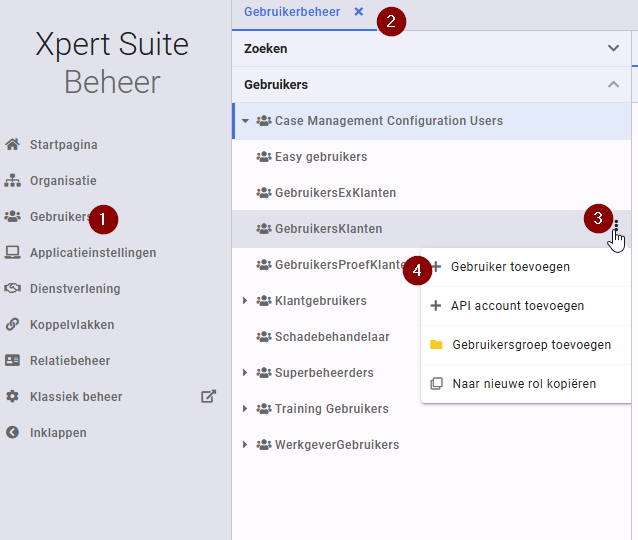The height and width of the screenshot is (540, 638).
Task: Click the Relatiebeheer contact card icon
Action: (x=12, y=360)
